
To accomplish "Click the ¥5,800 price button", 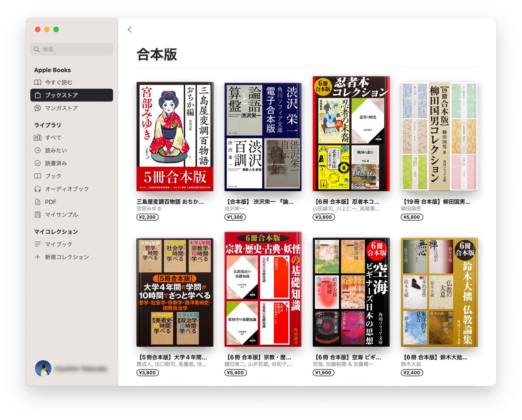I will tap(412, 217).
